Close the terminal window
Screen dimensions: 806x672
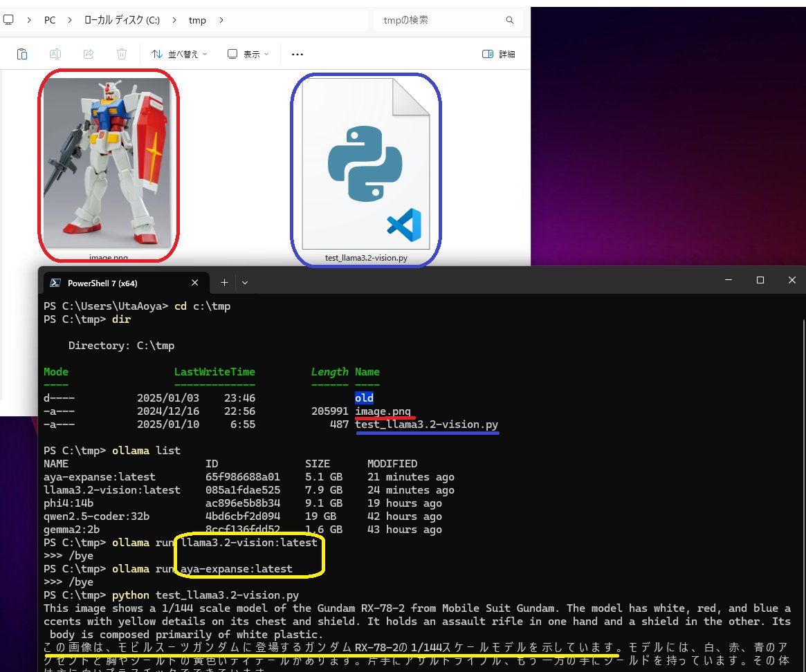click(x=792, y=280)
